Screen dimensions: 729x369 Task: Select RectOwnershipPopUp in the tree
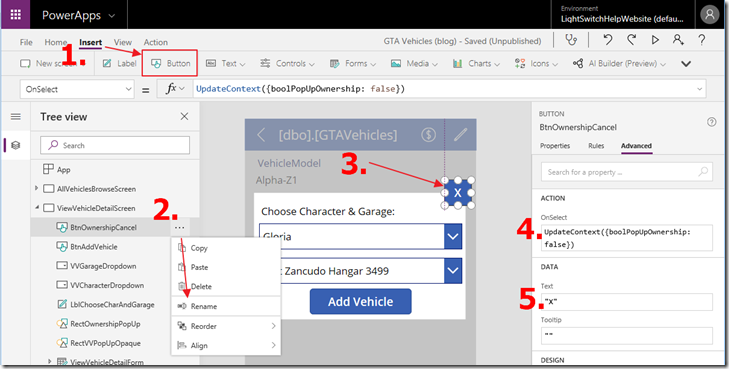click(105, 324)
